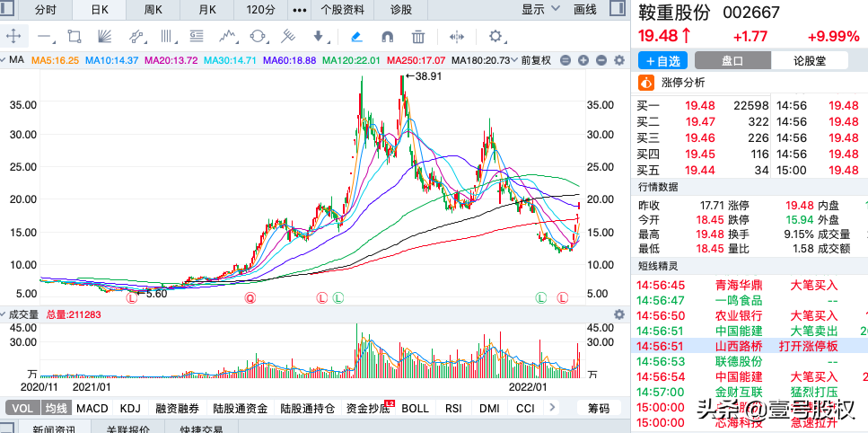Screen dimensions: 868x433
Task: Click the minus icon left of plus
Action: point(566,60)
